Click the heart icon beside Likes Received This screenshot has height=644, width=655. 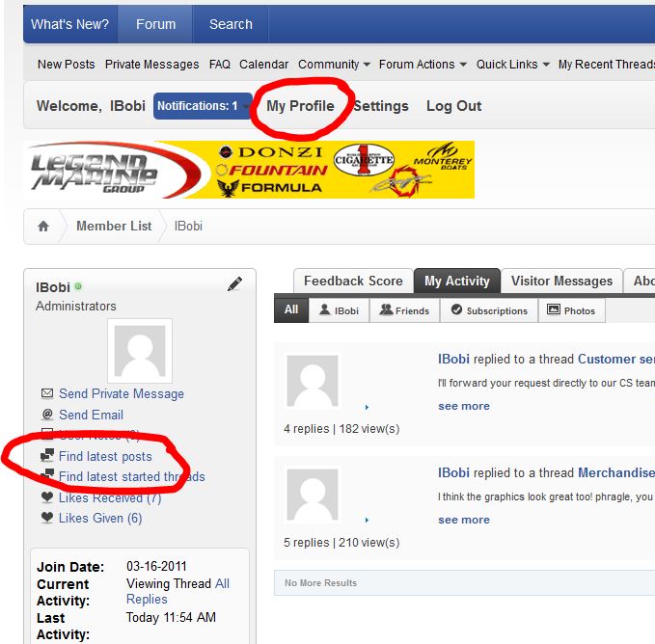47,497
